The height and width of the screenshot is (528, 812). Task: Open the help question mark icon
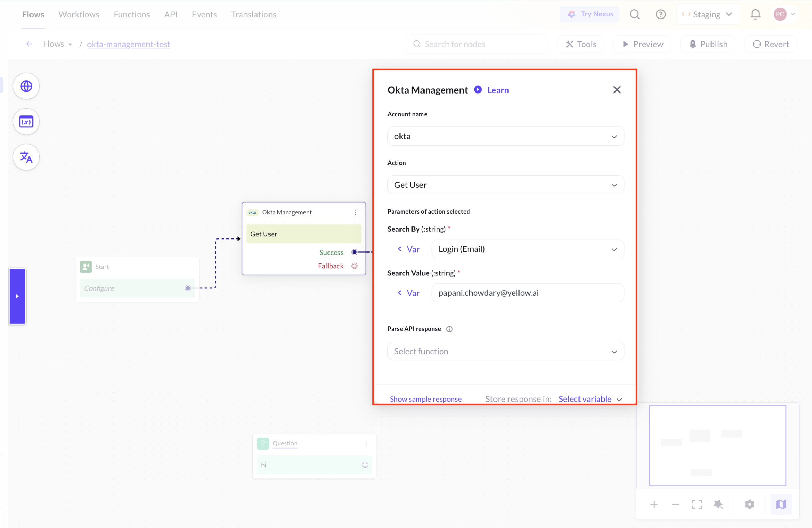660,14
